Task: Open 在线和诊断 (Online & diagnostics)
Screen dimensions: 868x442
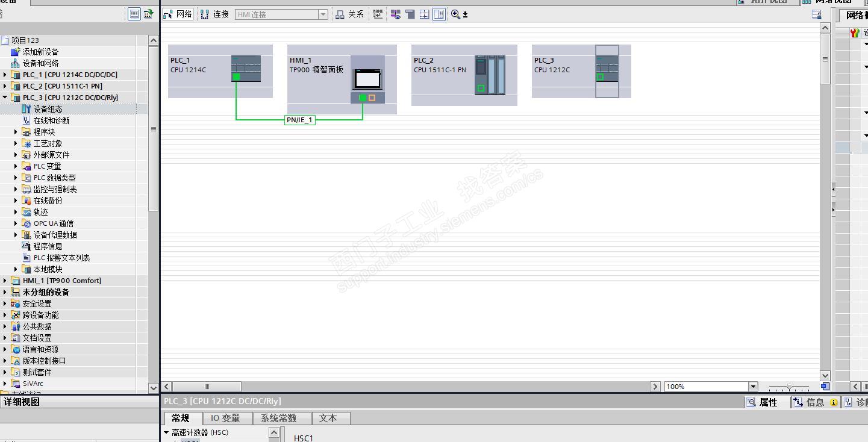Action: point(51,120)
